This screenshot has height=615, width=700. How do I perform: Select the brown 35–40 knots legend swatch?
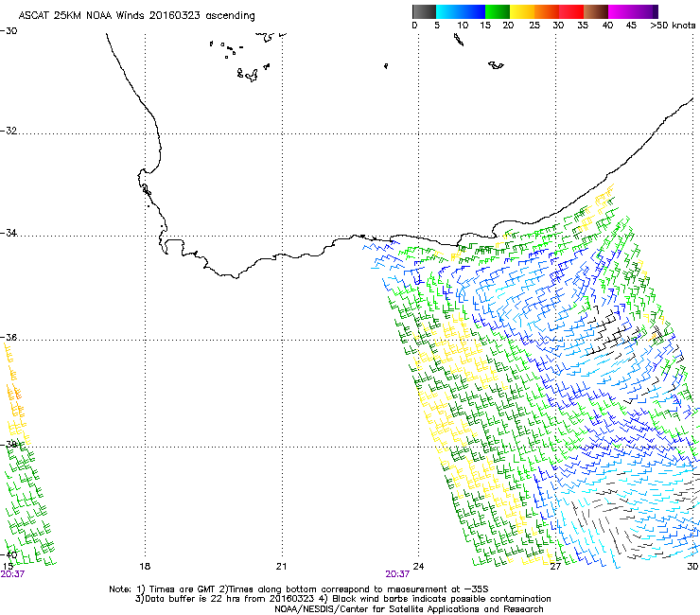pos(596,11)
